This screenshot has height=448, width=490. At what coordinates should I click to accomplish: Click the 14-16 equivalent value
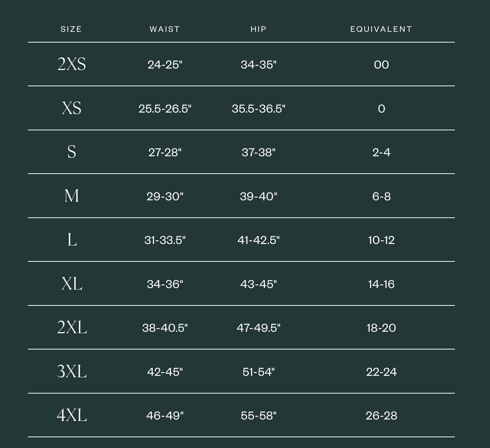[x=381, y=284]
